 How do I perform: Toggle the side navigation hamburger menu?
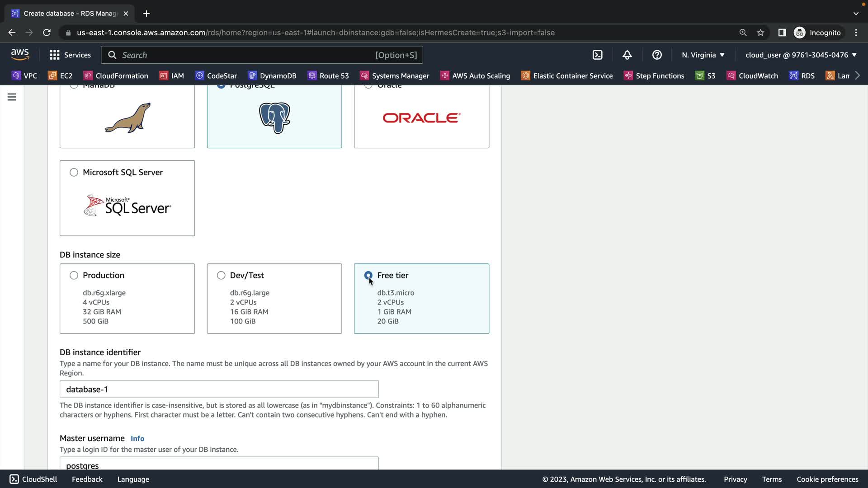click(12, 97)
